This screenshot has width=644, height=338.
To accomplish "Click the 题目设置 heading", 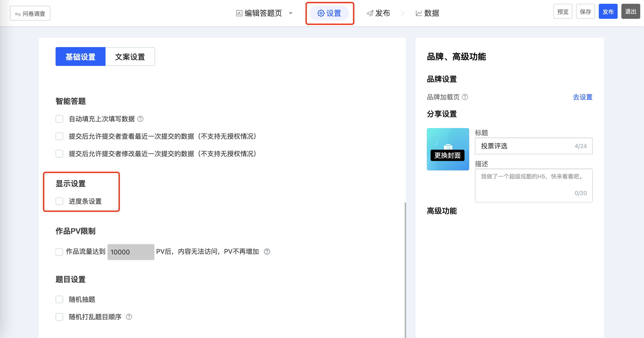I will pos(70,279).
